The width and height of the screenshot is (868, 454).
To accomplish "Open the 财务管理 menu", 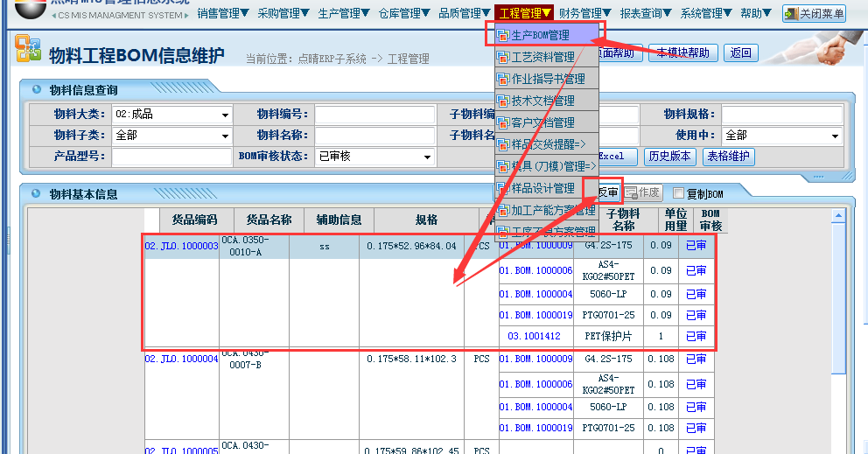I will point(585,13).
